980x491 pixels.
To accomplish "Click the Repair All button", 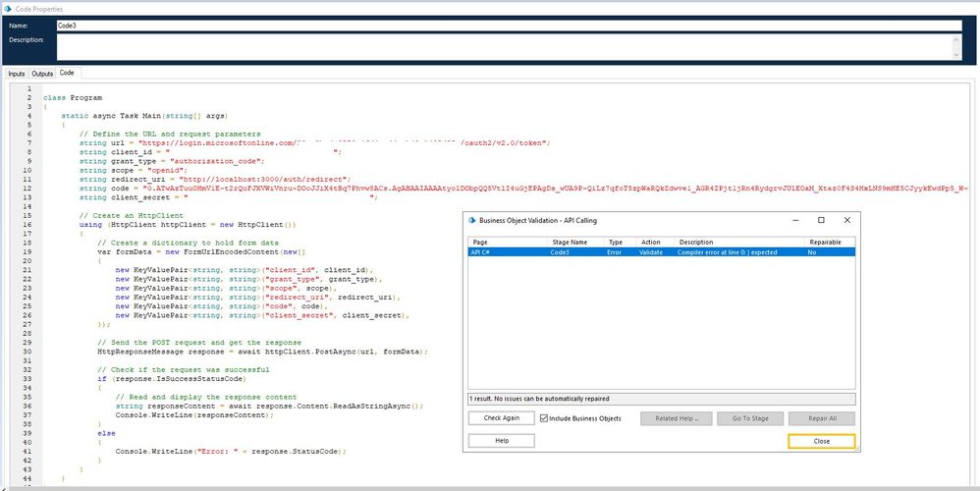I will coord(821,418).
